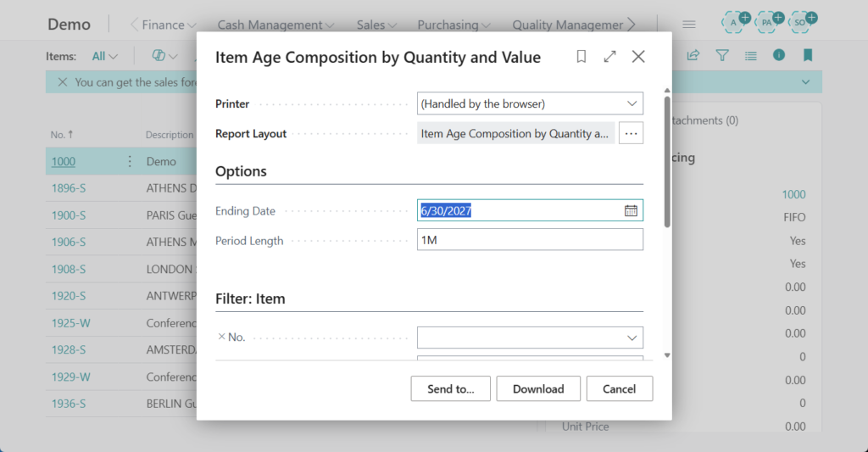Bookmark this report dialog

tap(581, 57)
